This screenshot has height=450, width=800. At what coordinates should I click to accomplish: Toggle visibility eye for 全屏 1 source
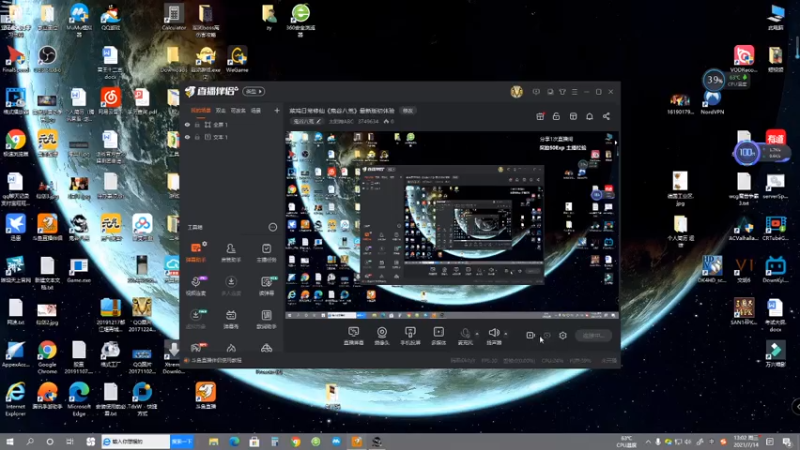click(x=187, y=124)
